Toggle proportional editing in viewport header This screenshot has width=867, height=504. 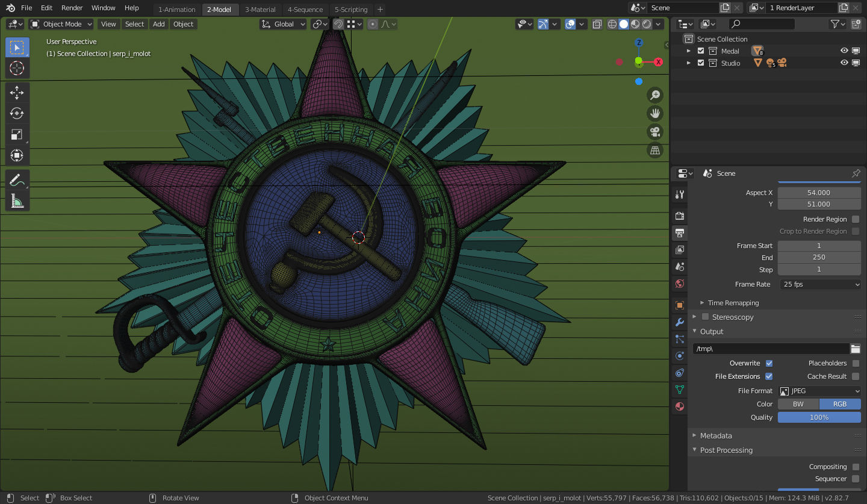[373, 24]
